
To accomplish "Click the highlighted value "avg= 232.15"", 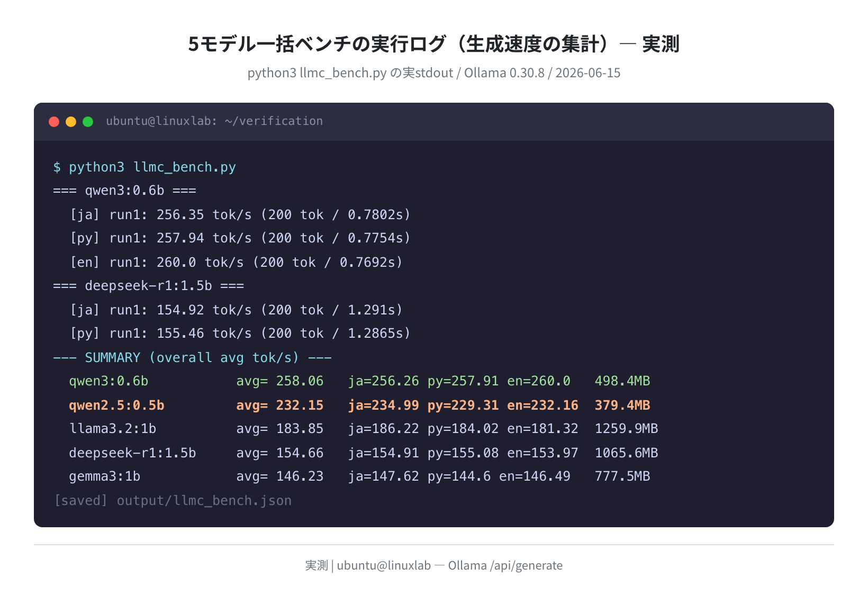I will point(280,405).
